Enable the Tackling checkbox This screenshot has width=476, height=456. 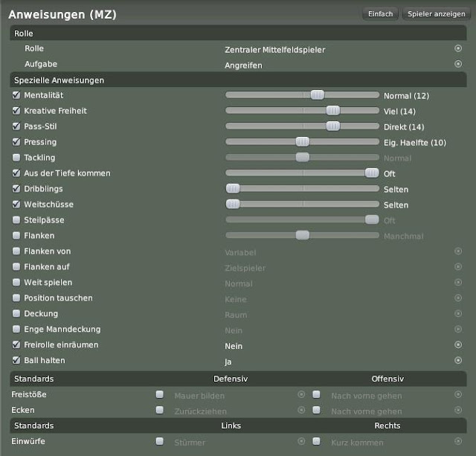(16, 158)
